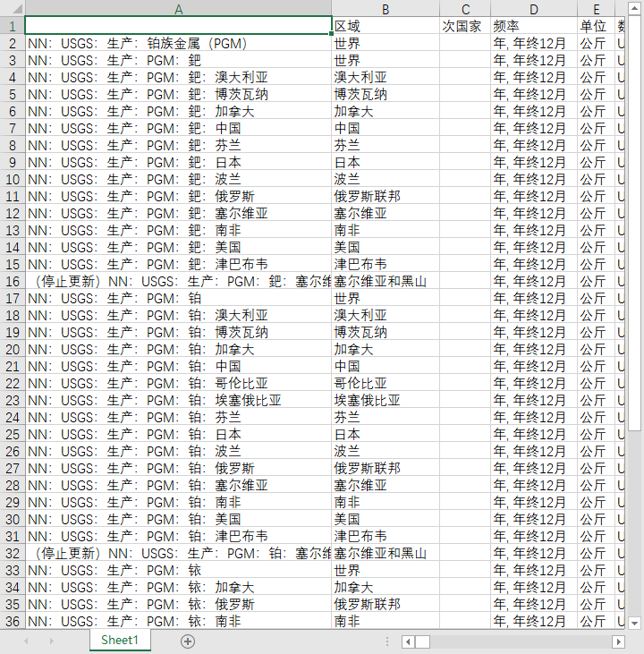Click vertical scrollbar down arrow

(634, 624)
